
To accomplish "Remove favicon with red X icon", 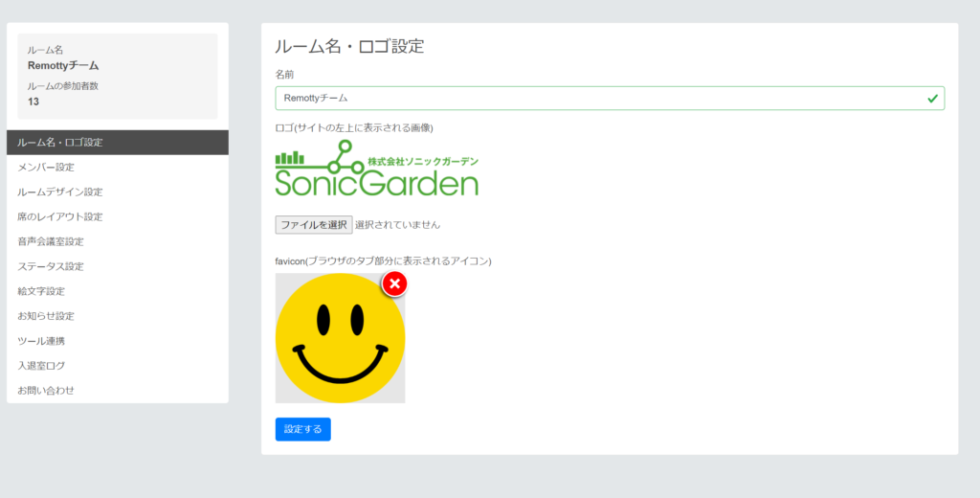I will [x=394, y=284].
